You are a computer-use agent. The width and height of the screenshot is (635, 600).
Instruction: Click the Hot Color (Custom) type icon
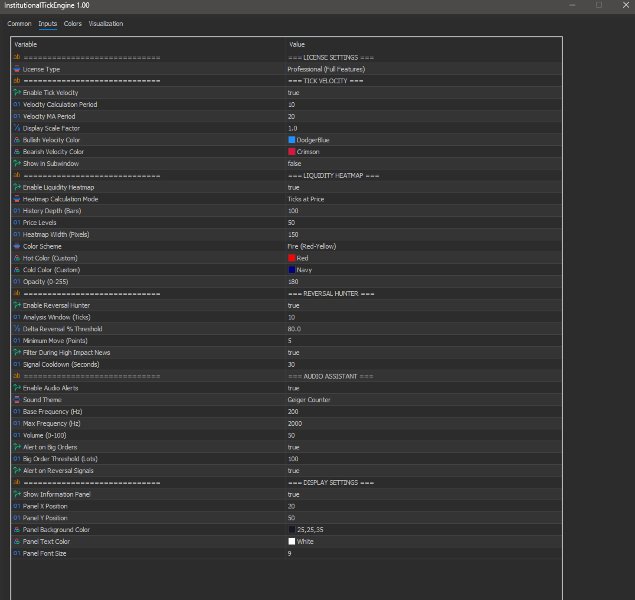(17, 258)
